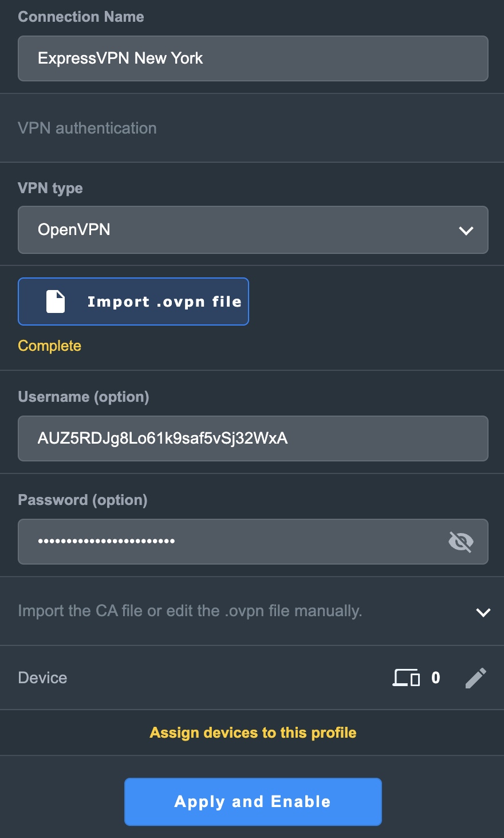The width and height of the screenshot is (504, 838).
Task: Click Import .ovpn file button
Action: (x=133, y=301)
